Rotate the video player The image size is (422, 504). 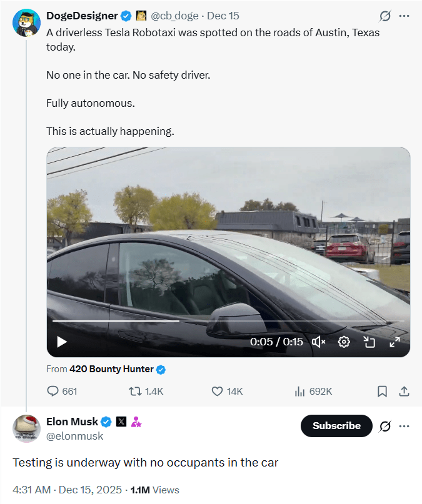369,342
